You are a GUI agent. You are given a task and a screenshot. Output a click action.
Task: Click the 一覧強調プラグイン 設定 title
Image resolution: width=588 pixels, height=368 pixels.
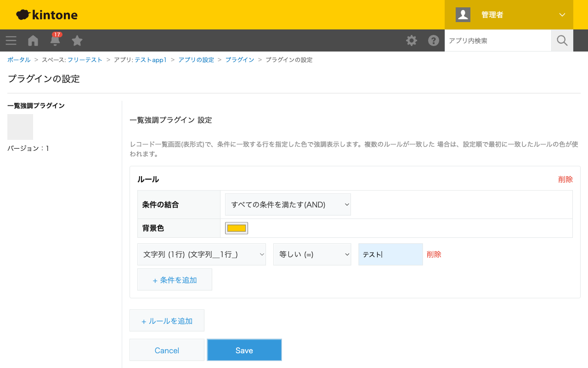[x=171, y=120]
